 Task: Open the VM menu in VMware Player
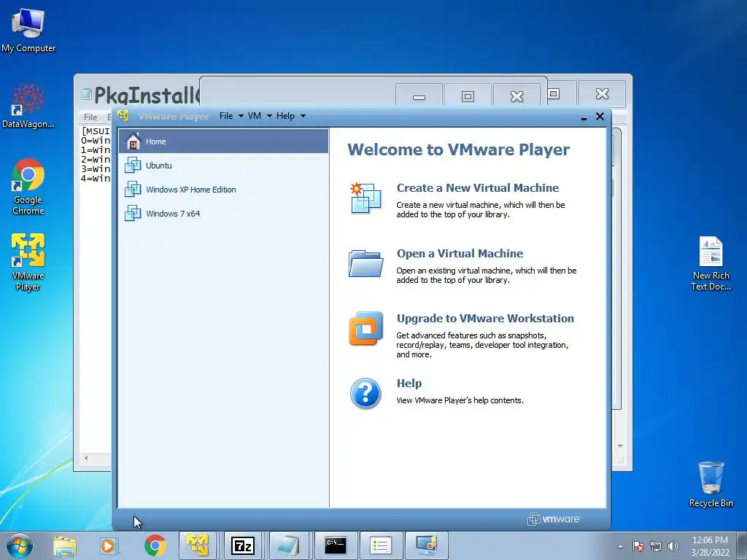click(x=255, y=116)
